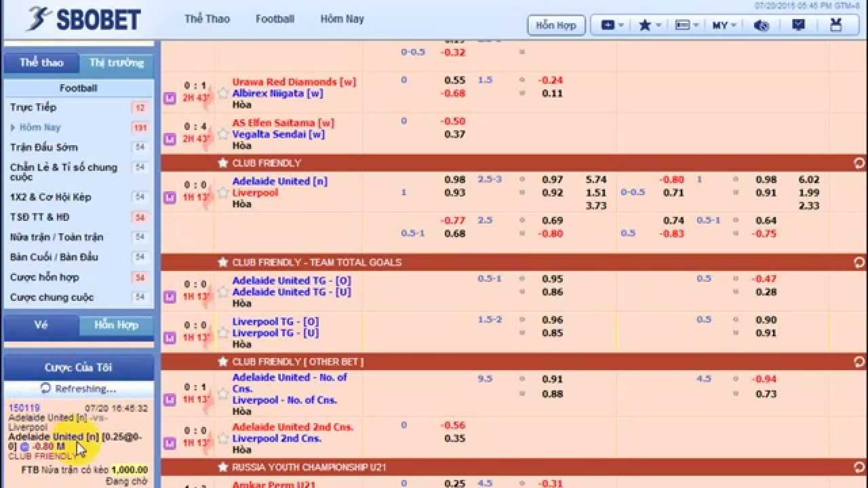Select draw odds 3.73
Image resolution: width=868 pixels, height=488 pixels.
[x=596, y=205]
